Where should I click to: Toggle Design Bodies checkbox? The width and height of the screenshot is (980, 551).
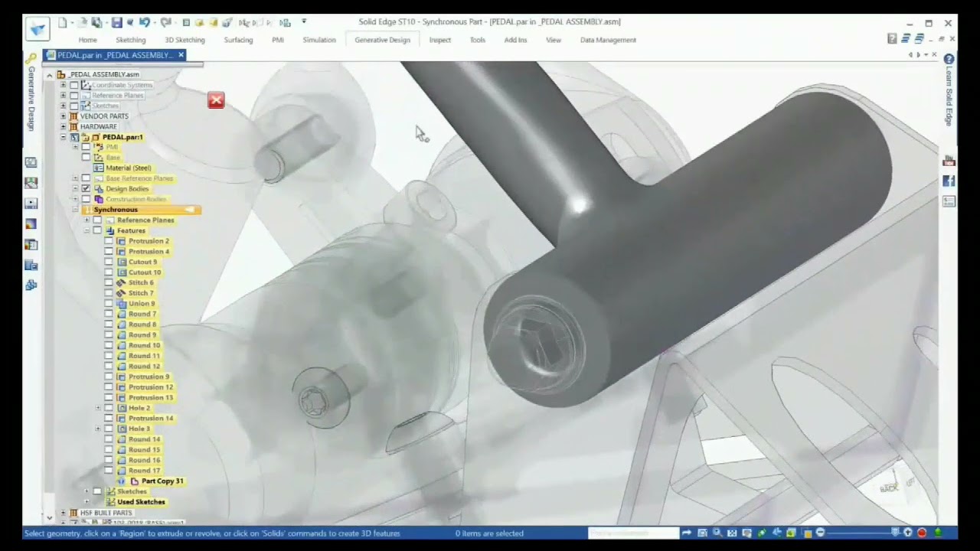(x=86, y=189)
